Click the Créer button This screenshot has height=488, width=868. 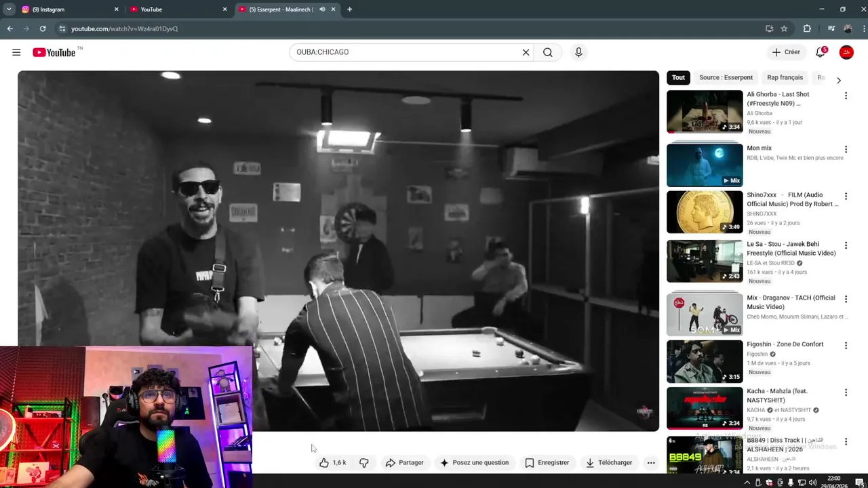[x=786, y=52]
